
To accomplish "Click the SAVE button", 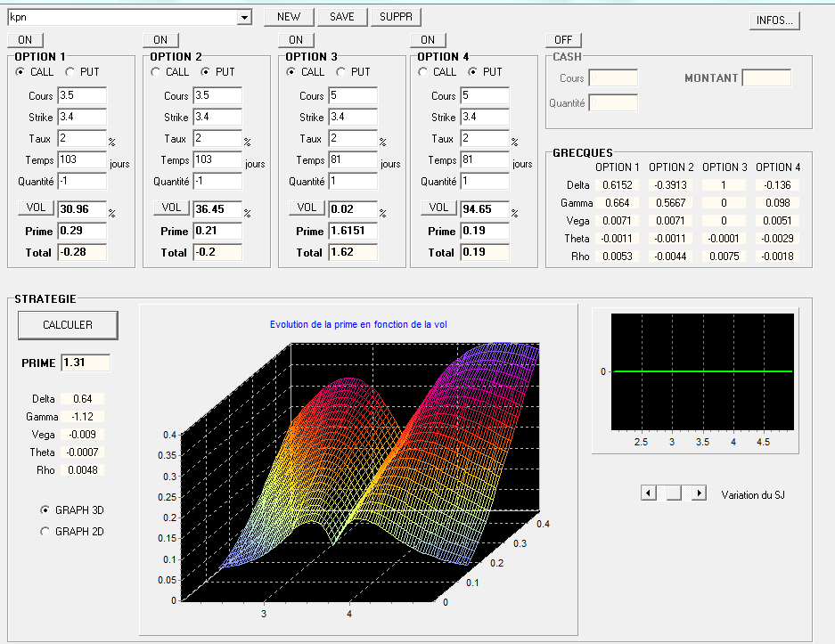I will (342, 17).
